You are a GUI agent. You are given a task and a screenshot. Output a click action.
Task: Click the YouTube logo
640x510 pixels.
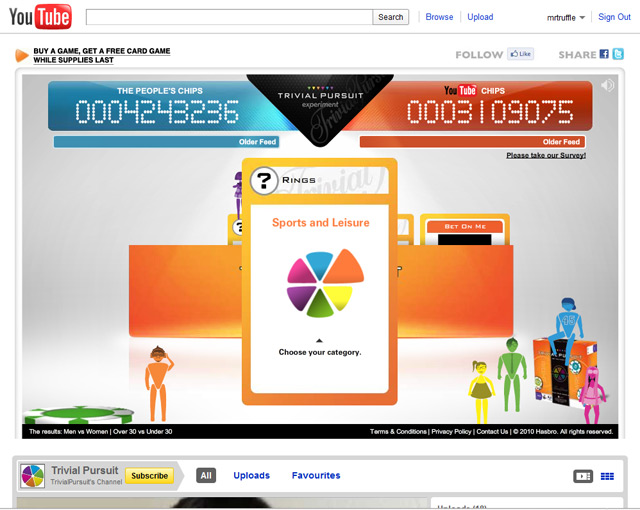39,17
